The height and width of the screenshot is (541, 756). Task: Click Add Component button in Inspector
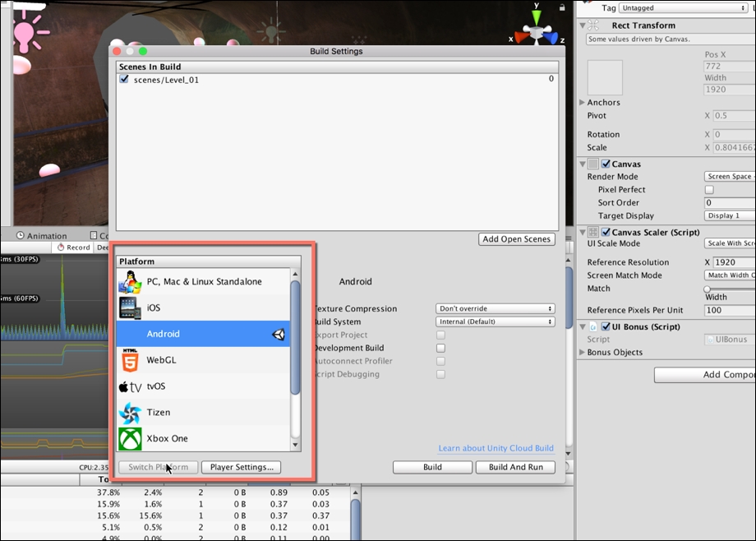point(705,374)
